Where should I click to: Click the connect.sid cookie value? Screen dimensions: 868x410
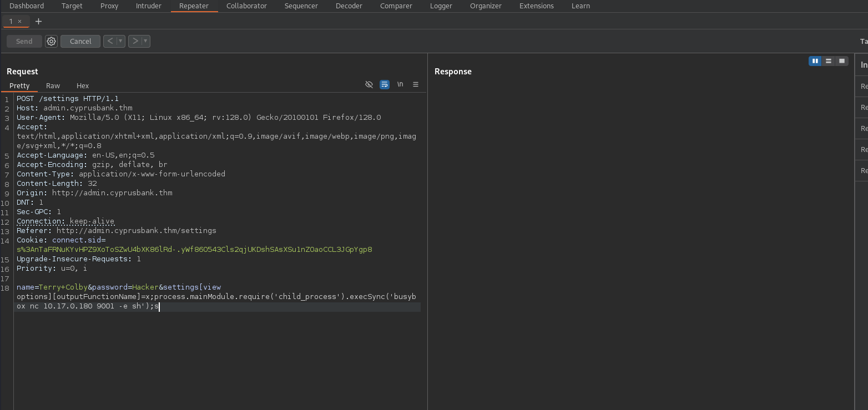(194, 250)
